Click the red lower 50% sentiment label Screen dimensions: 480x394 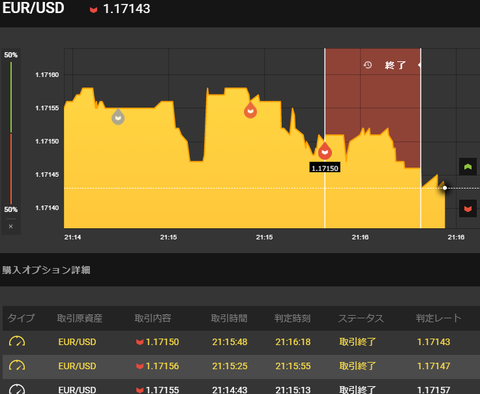11,210
